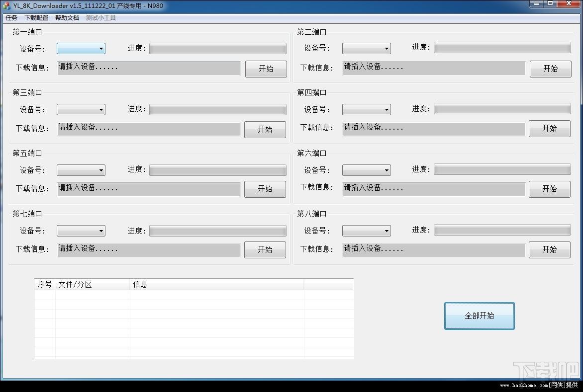Click 进度 progress bar of 第一端口

(218, 48)
